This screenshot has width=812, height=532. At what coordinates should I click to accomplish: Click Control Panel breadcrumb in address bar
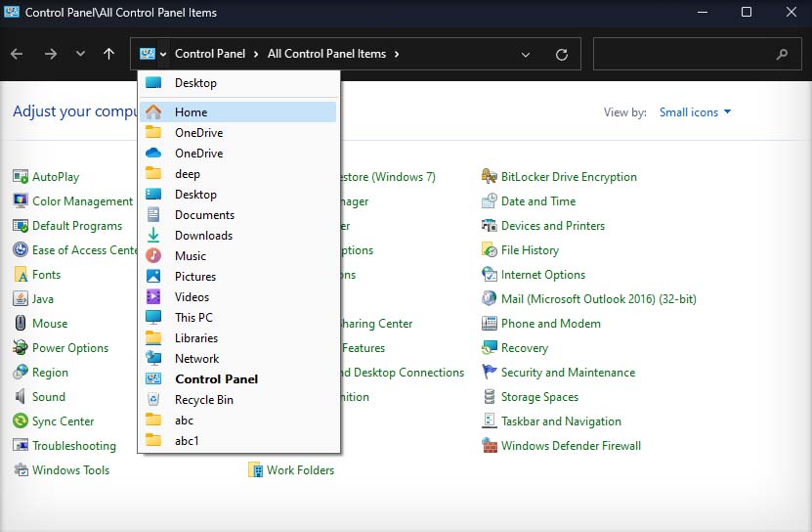(x=210, y=54)
